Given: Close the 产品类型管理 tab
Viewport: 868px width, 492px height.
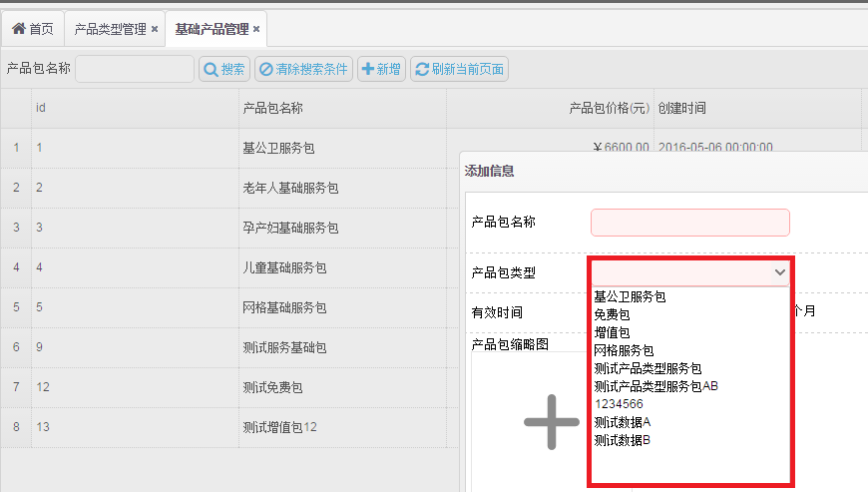Looking at the screenshot, I should point(155,29).
